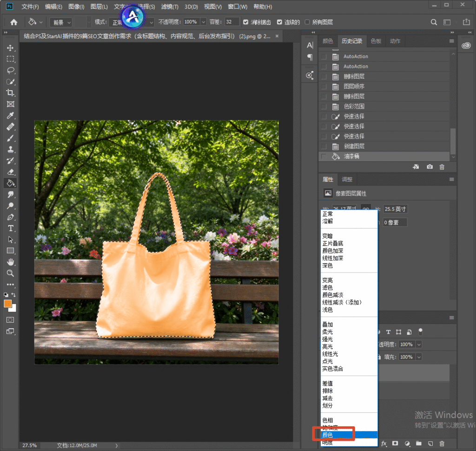This screenshot has width=476, height=451.
Task: Choose 颜色 blend mode in the list
Action: 349,435
